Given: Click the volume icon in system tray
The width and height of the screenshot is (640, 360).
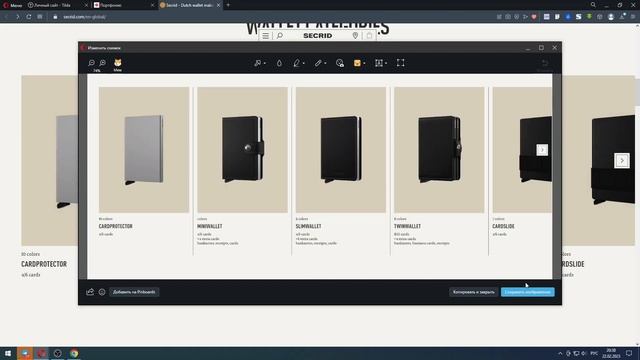Looking at the screenshot, I should point(584,353).
